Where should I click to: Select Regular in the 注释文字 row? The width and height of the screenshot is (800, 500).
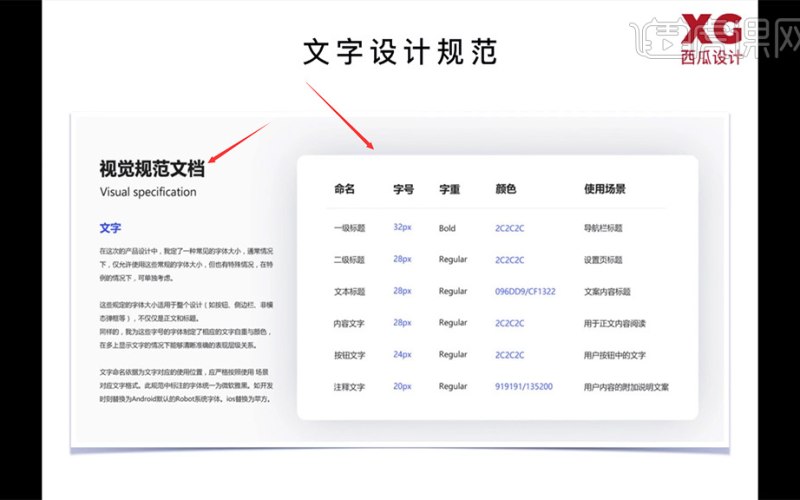[453, 386]
